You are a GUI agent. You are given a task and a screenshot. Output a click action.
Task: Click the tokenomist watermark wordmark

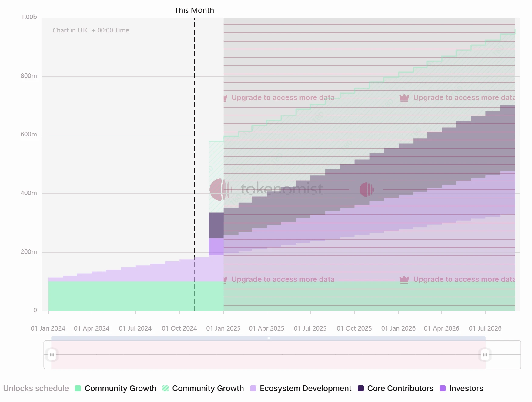[x=281, y=189]
